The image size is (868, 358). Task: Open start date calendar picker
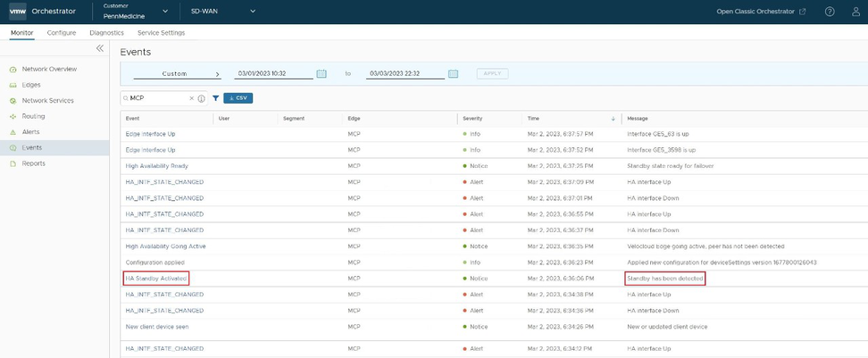click(321, 73)
